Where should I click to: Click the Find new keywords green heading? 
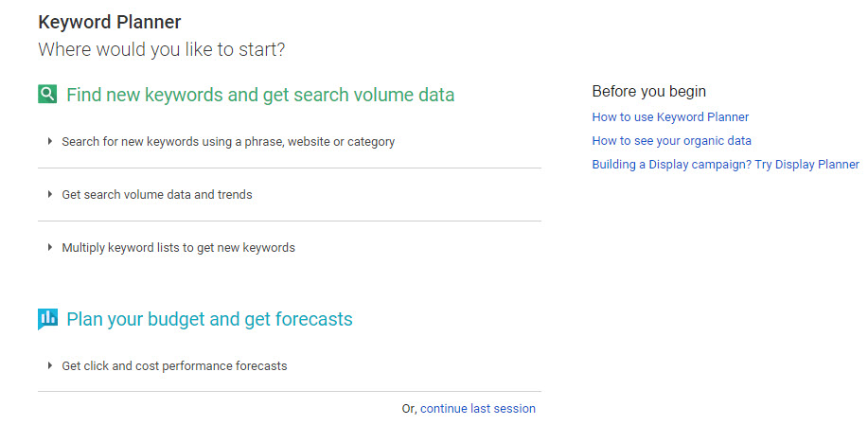tap(260, 95)
